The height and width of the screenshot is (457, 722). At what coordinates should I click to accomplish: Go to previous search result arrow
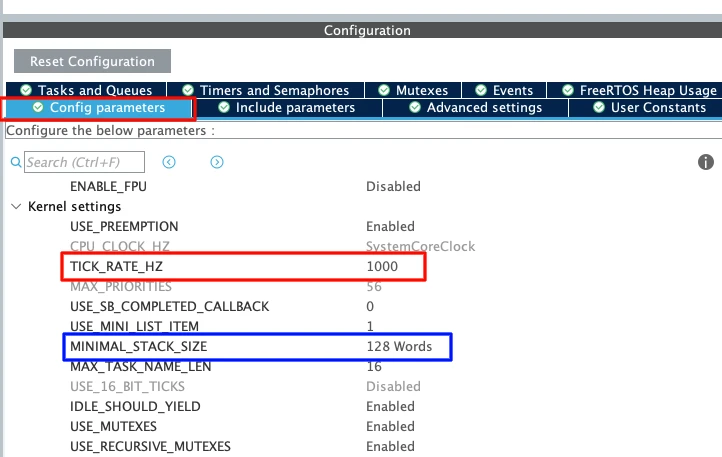169,162
